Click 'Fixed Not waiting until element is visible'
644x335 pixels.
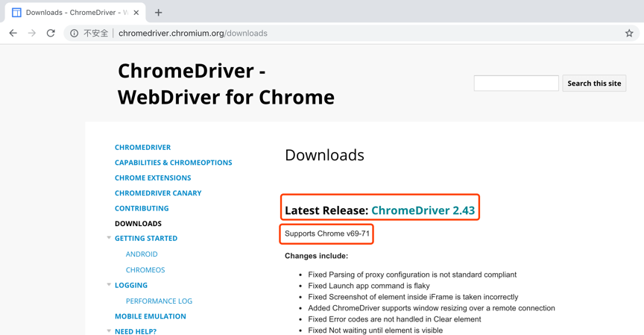point(376,330)
